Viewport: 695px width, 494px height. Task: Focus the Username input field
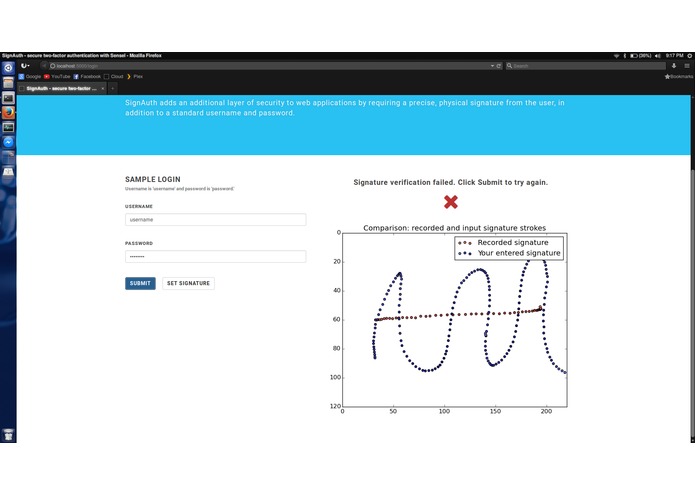[x=215, y=219]
